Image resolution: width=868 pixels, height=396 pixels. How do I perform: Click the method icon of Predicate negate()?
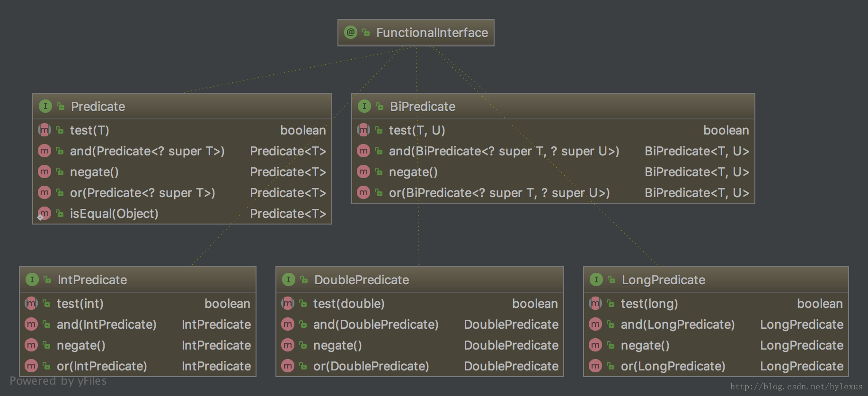44,171
